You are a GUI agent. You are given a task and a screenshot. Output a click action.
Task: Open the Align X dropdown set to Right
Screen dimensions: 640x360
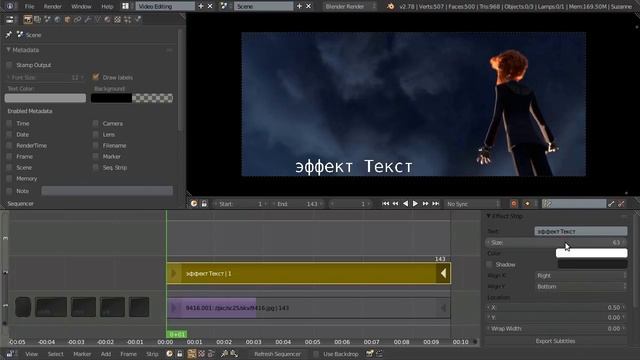click(x=580, y=276)
